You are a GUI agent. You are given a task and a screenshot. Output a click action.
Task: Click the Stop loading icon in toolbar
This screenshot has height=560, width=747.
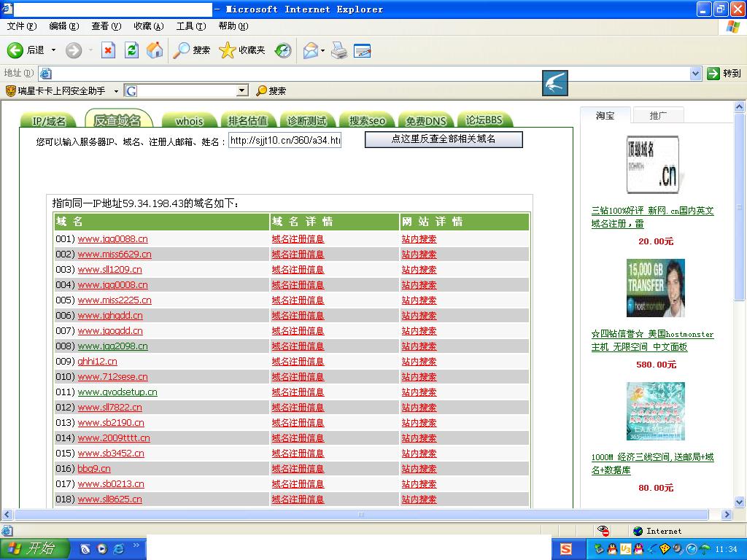tap(108, 50)
